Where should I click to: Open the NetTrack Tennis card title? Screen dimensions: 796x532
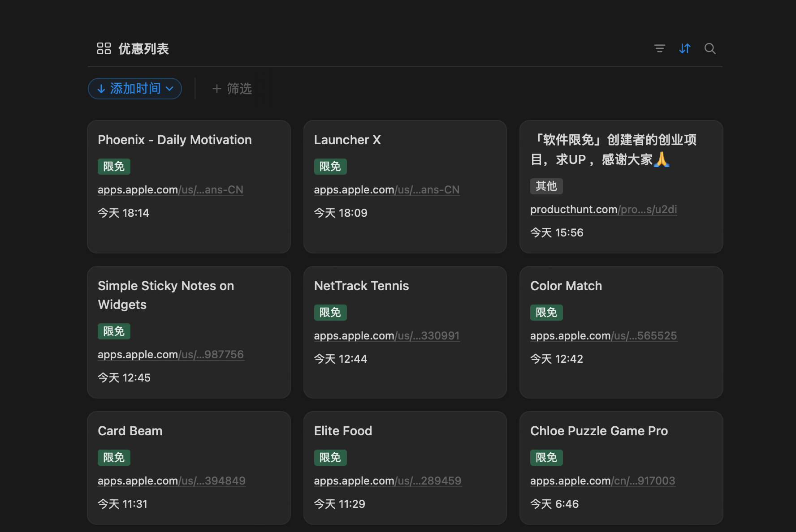click(x=361, y=286)
